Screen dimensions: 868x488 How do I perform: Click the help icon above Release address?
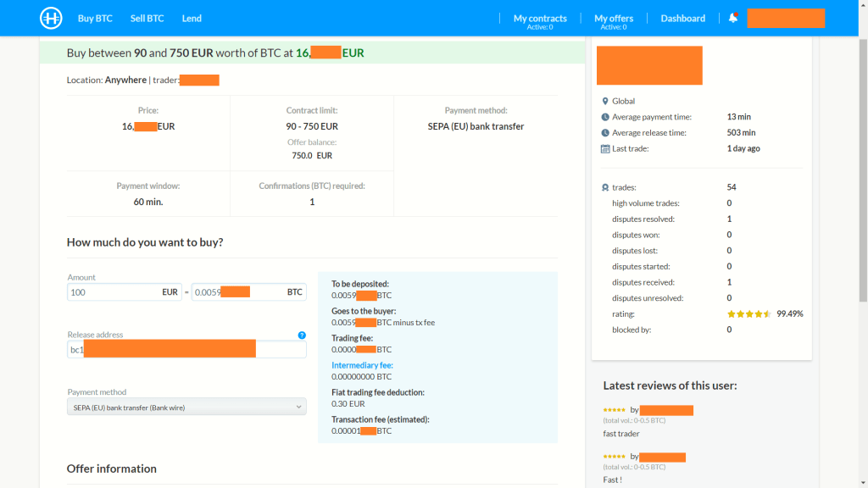(x=302, y=335)
